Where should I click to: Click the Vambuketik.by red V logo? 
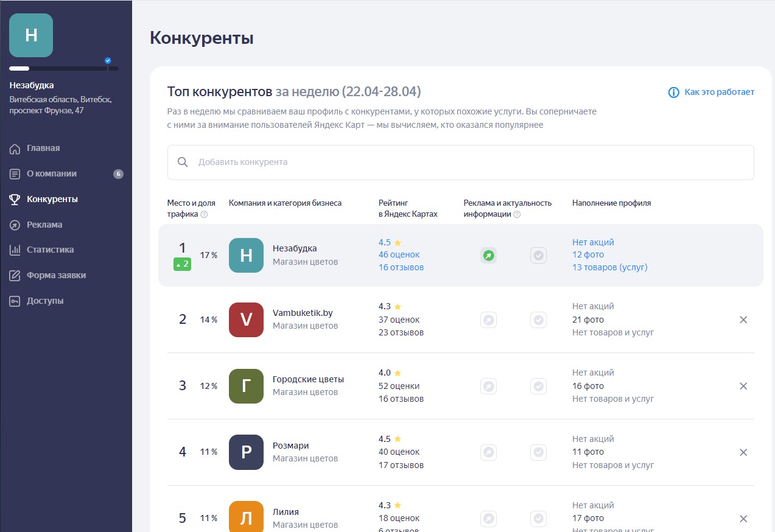click(246, 320)
